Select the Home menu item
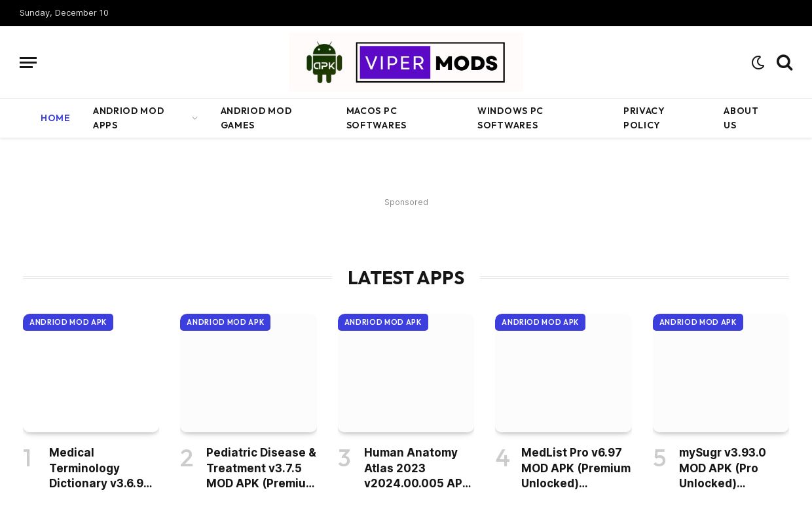The height and width of the screenshot is (524, 812). pos(55,118)
